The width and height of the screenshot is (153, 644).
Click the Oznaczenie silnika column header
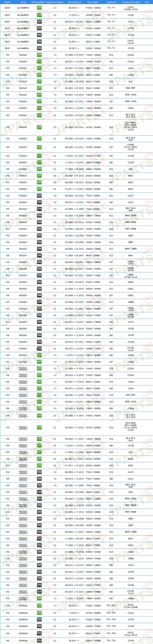pos(131,2)
